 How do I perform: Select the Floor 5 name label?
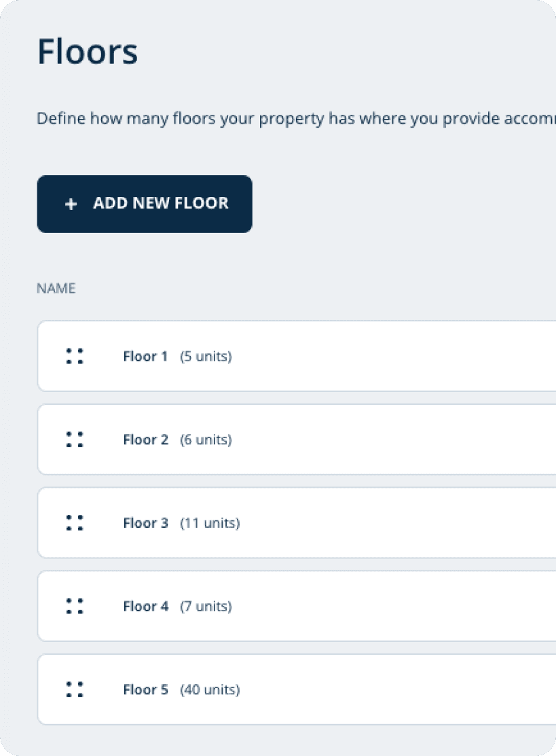145,690
